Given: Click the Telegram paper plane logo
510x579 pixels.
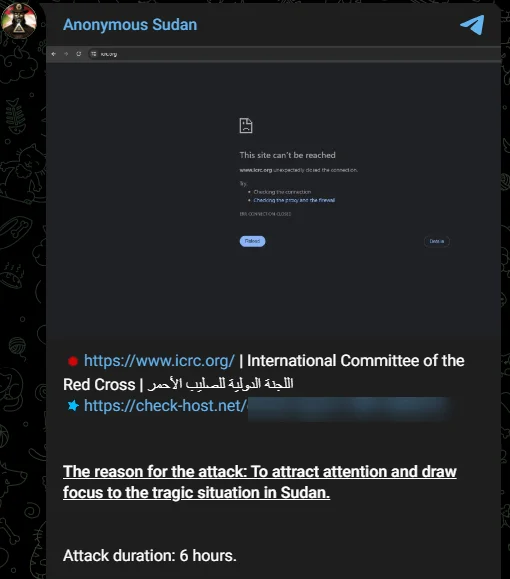Looking at the screenshot, I should click(472, 25).
